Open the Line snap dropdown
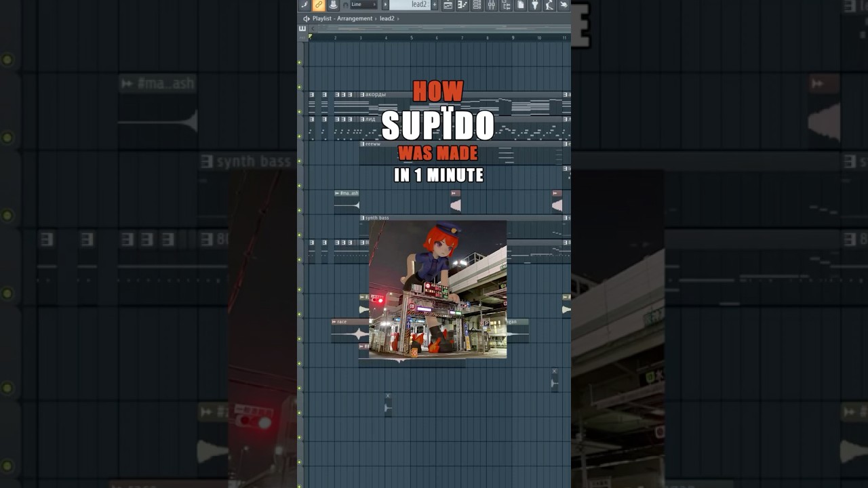Image resolution: width=868 pixels, height=488 pixels. [x=363, y=5]
